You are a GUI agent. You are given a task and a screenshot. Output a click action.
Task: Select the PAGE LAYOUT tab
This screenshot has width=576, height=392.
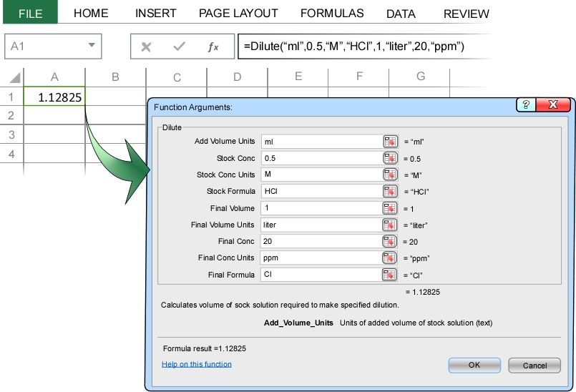tap(238, 13)
